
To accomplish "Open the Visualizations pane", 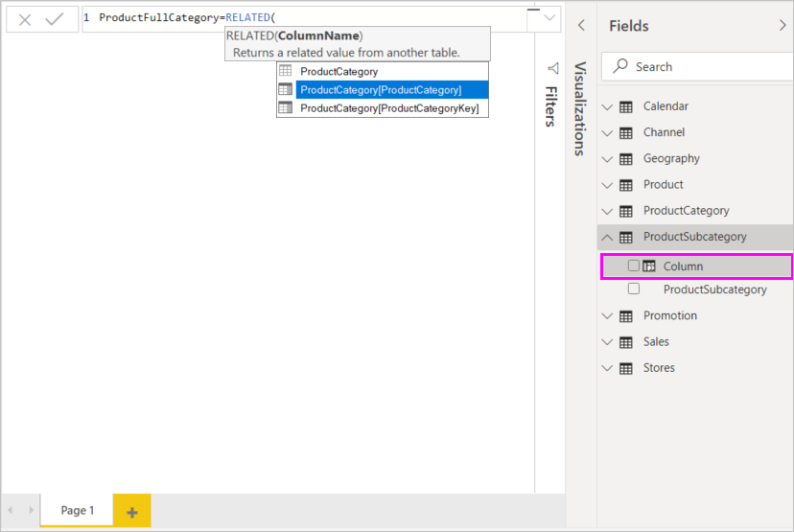I will tap(581, 108).
